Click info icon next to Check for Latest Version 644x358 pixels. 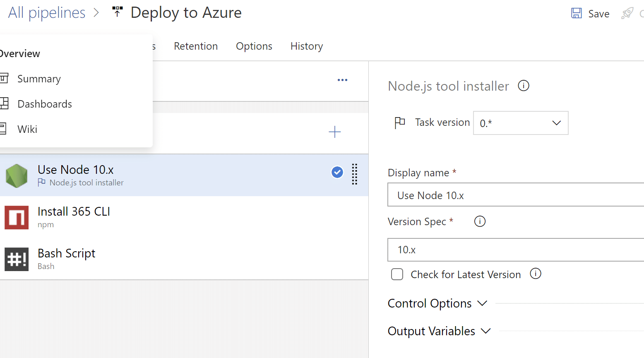click(536, 274)
